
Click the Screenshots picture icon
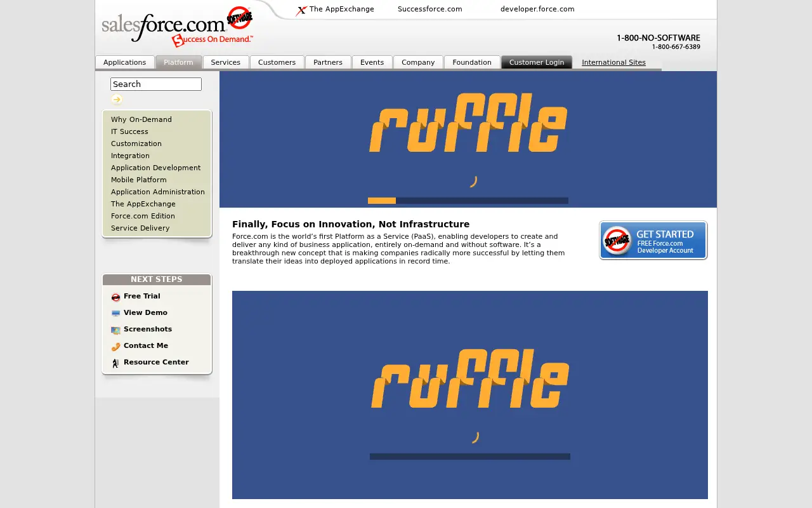coord(115,330)
